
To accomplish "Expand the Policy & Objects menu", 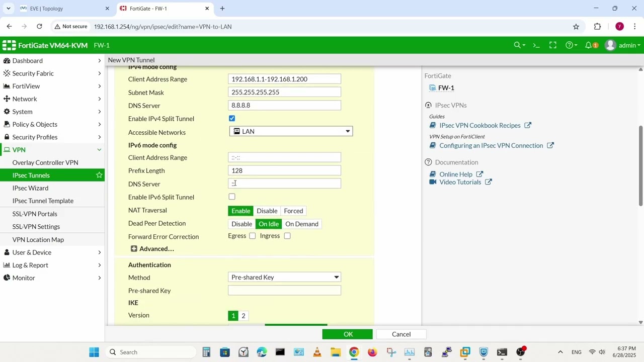I will click(x=52, y=124).
